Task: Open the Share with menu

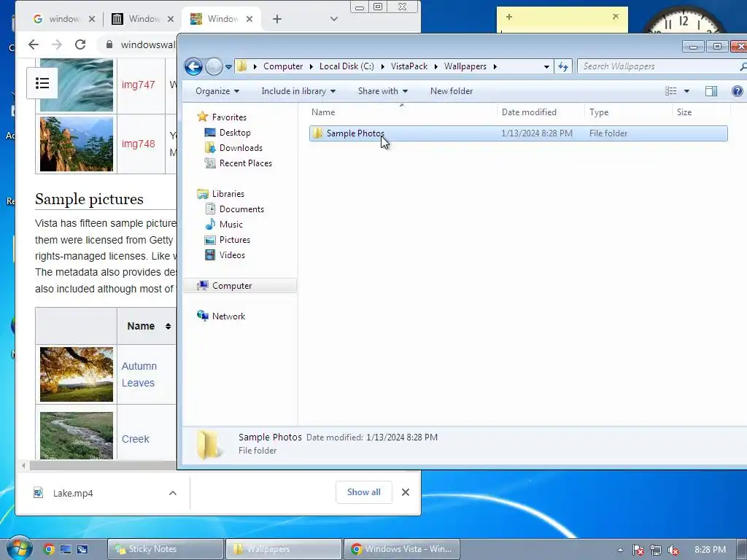Action: pyautogui.click(x=382, y=91)
